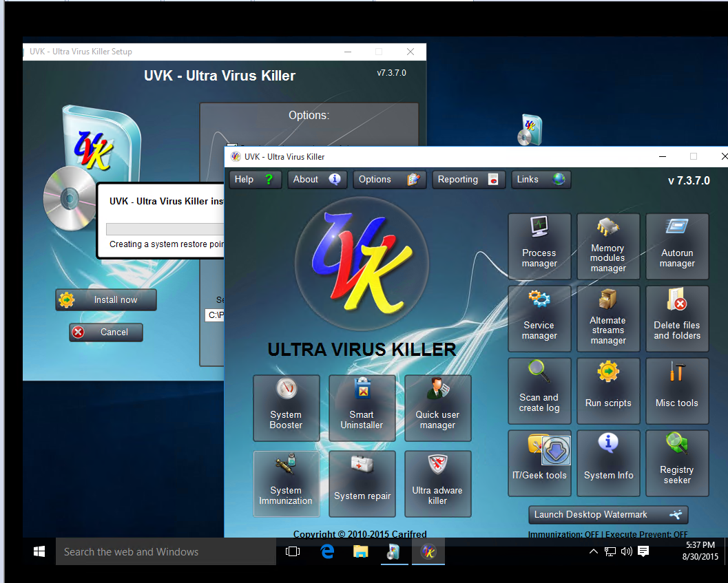Click Cancel in the Setup window
The image size is (728, 583).
click(106, 332)
